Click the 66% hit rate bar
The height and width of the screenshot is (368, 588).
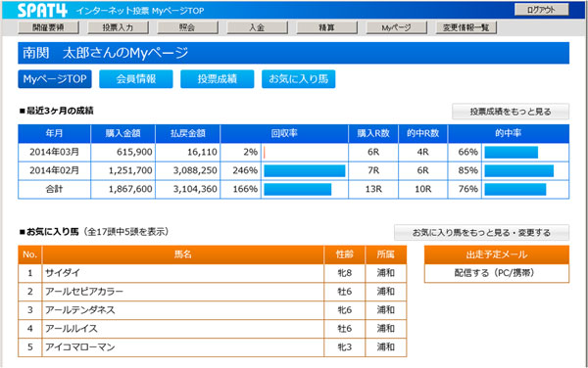click(512, 152)
